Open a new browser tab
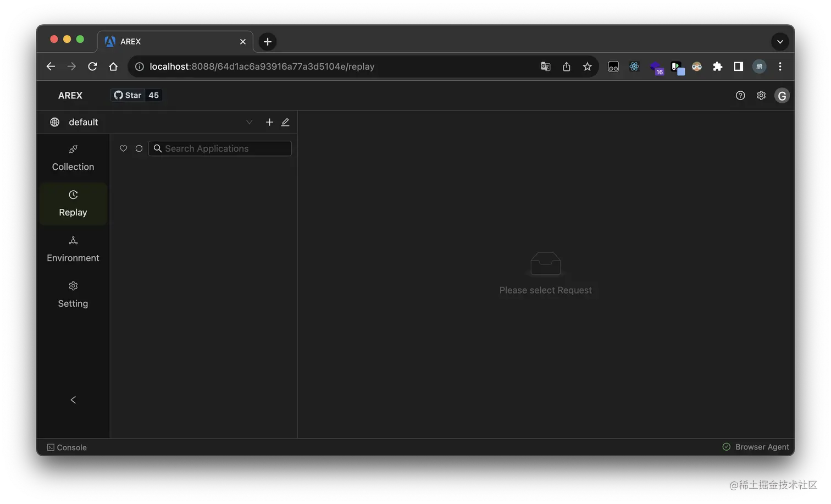 click(x=268, y=42)
